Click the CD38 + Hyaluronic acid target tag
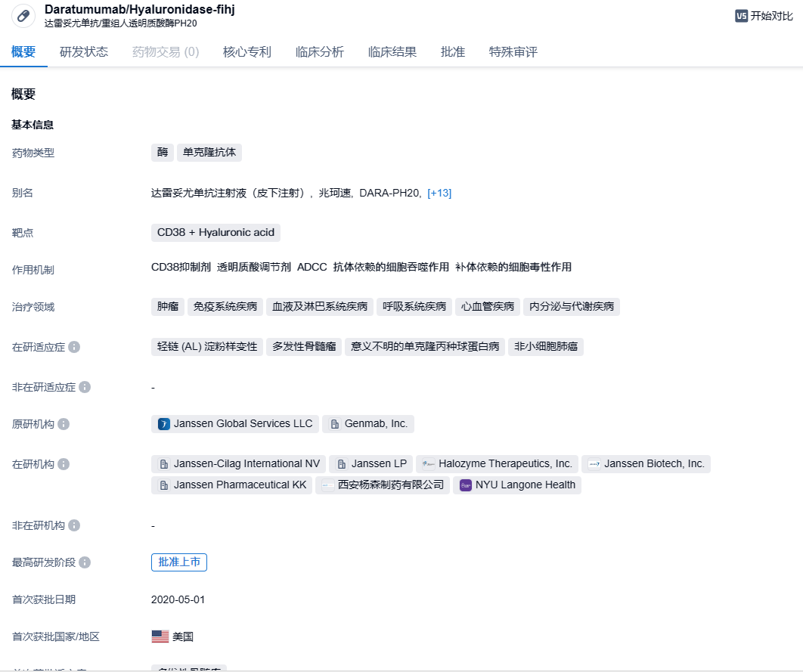Image resolution: width=803 pixels, height=672 pixels. click(x=215, y=233)
